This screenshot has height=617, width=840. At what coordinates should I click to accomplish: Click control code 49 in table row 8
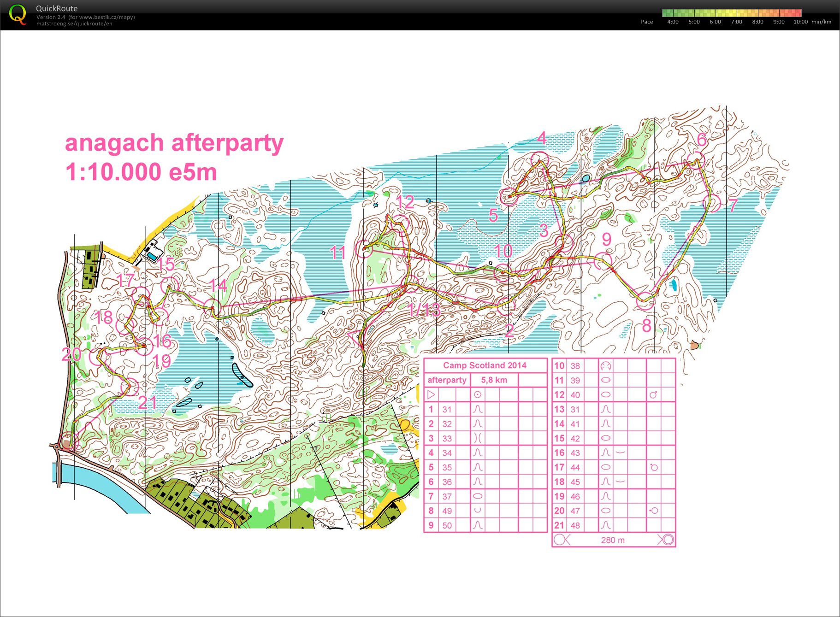[447, 511]
